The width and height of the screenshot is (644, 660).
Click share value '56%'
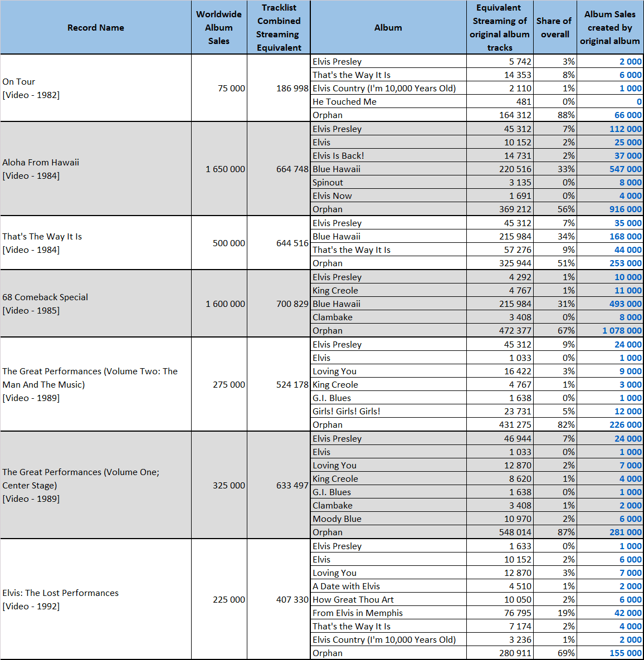coord(567,209)
